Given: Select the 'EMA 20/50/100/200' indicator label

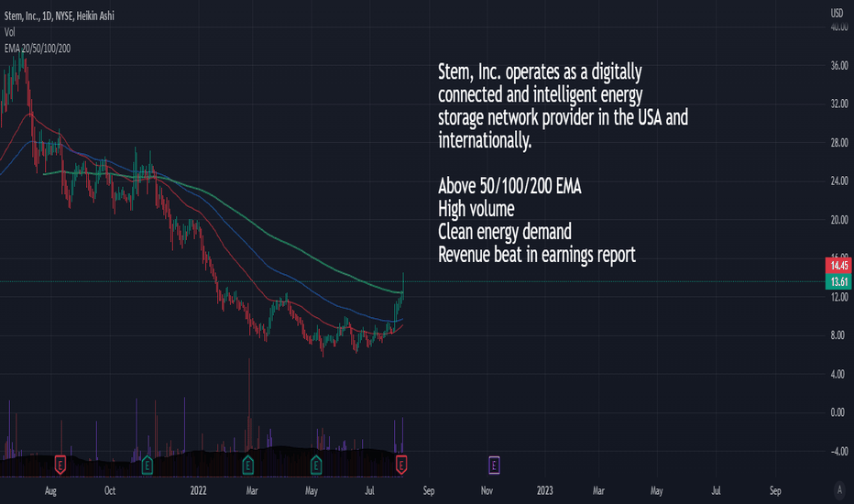Looking at the screenshot, I should point(37,49).
